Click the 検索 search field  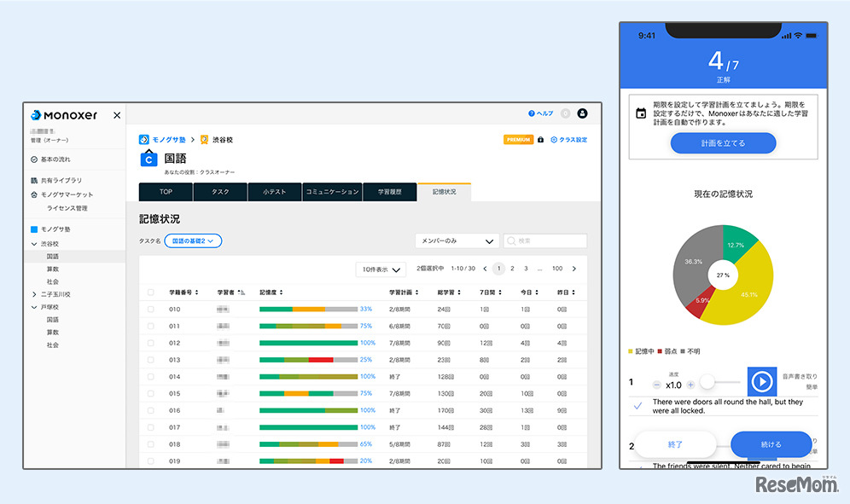coord(546,241)
